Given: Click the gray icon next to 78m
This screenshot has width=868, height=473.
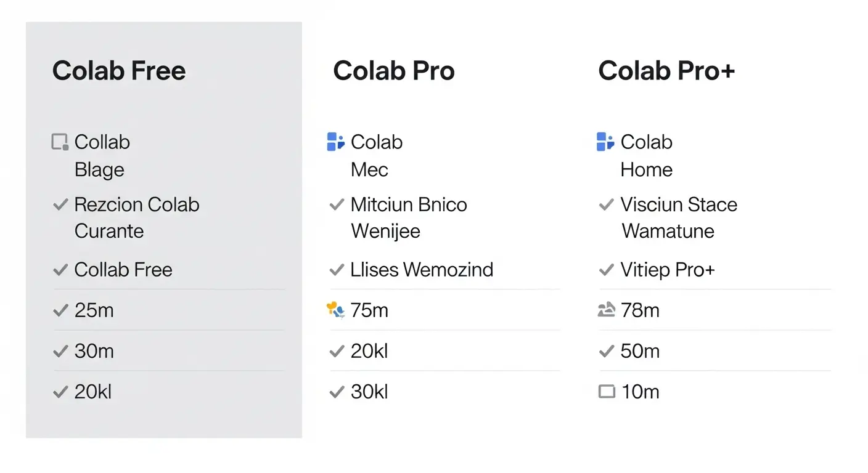Looking at the screenshot, I should [x=607, y=310].
